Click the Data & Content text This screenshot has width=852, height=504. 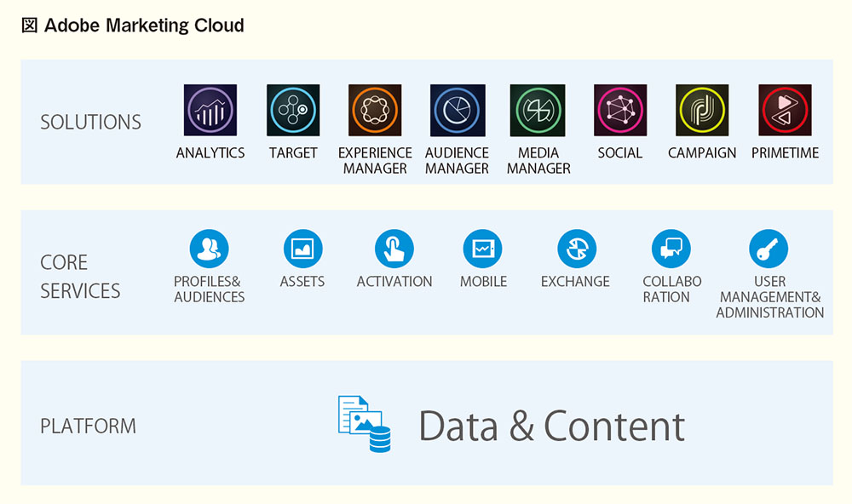click(551, 427)
